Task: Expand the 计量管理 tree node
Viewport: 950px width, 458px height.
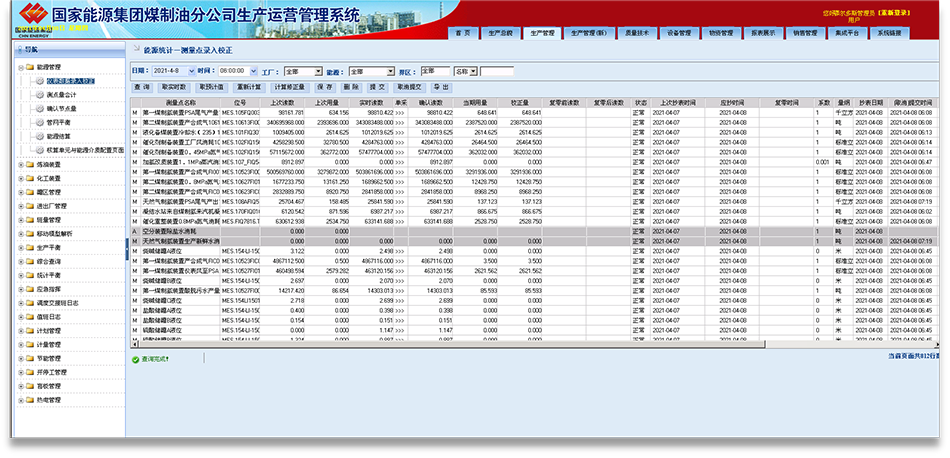Action: pyautogui.click(x=21, y=345)
